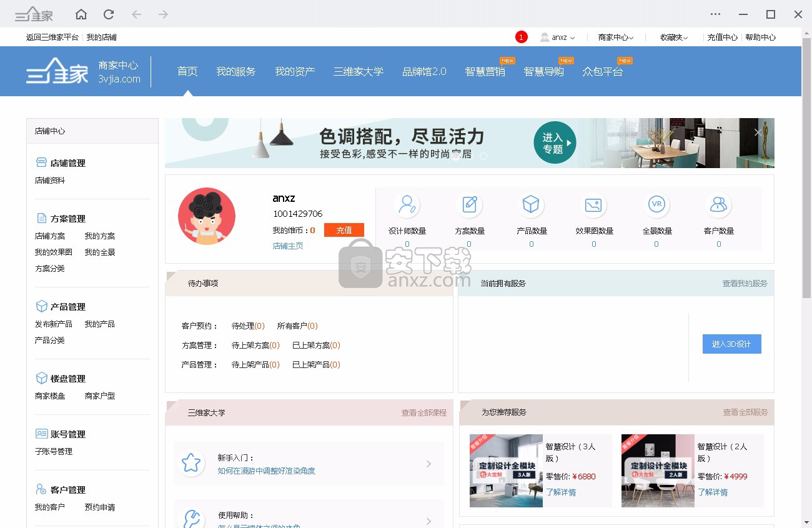
Task: Open the three-dot more options menu
Action: 716,14
